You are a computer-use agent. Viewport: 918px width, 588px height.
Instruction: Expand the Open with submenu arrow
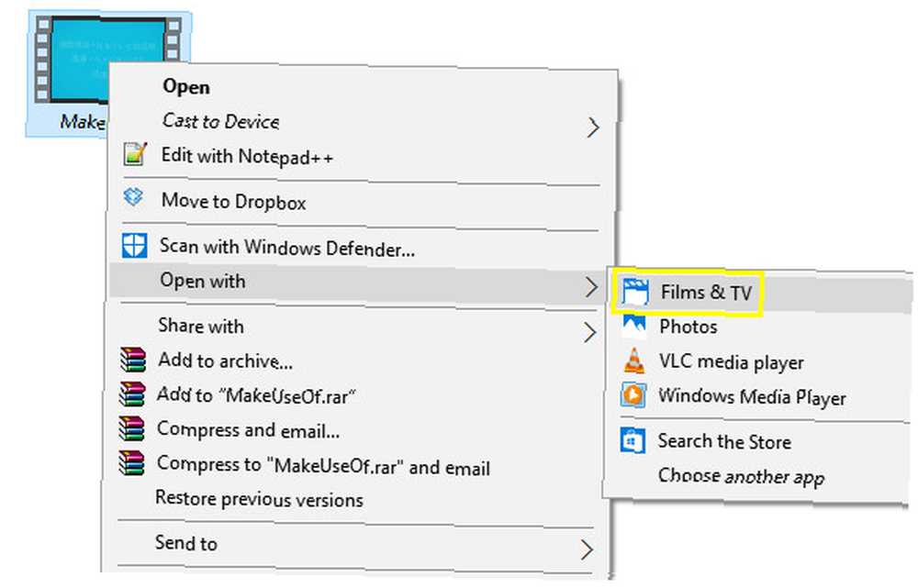click(591, 287)
